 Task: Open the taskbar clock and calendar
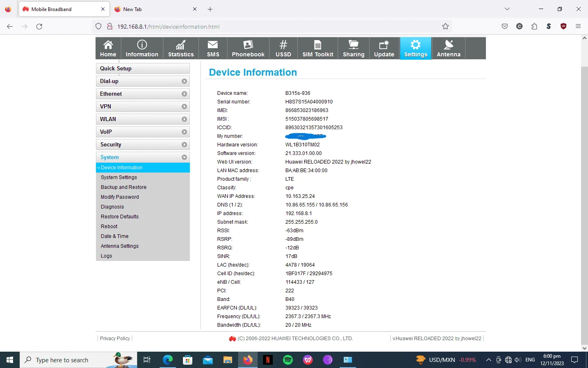point(552,360)
